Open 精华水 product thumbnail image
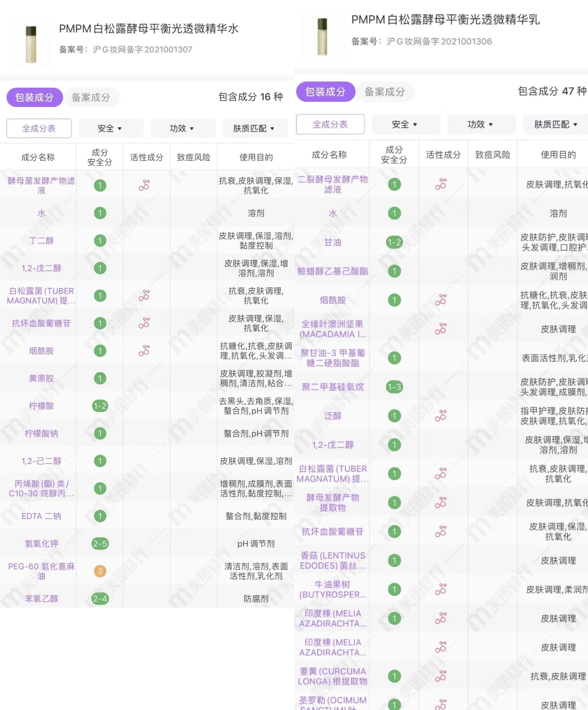The image size is (588, 710). (x=31, y=44)
